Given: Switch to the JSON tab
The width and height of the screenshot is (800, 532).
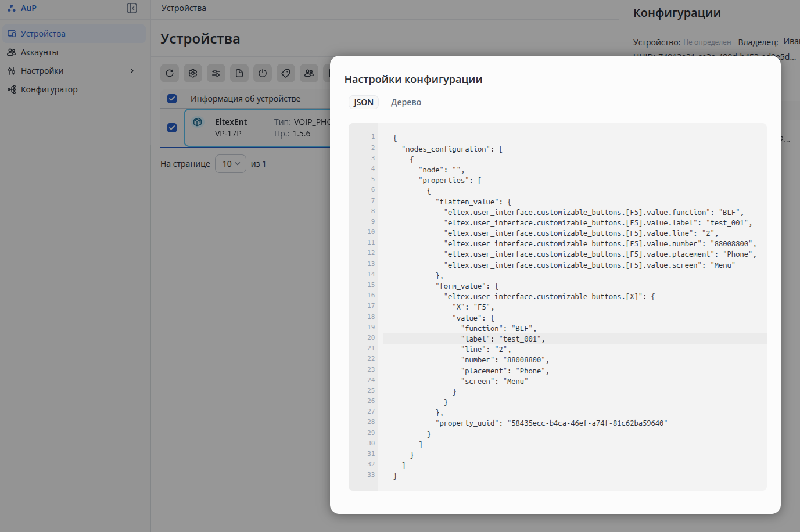Looking at the screenshot, I should point(364,102).
